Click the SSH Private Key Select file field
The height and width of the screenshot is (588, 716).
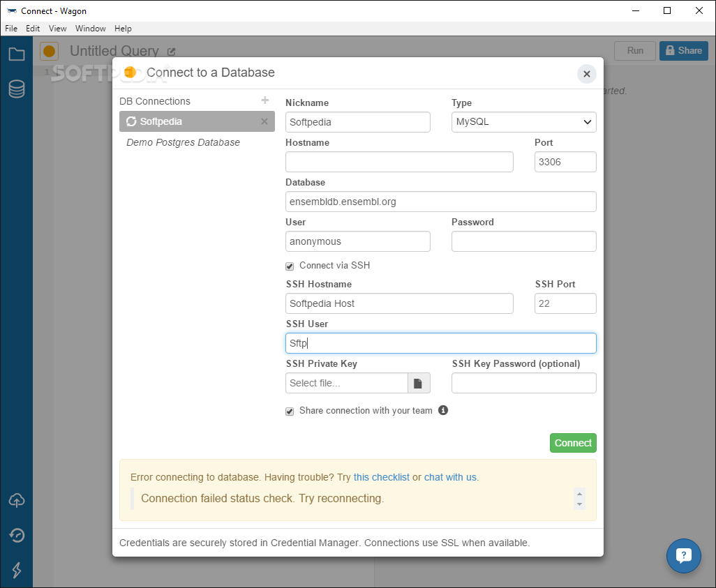click(x=347, y=383)
